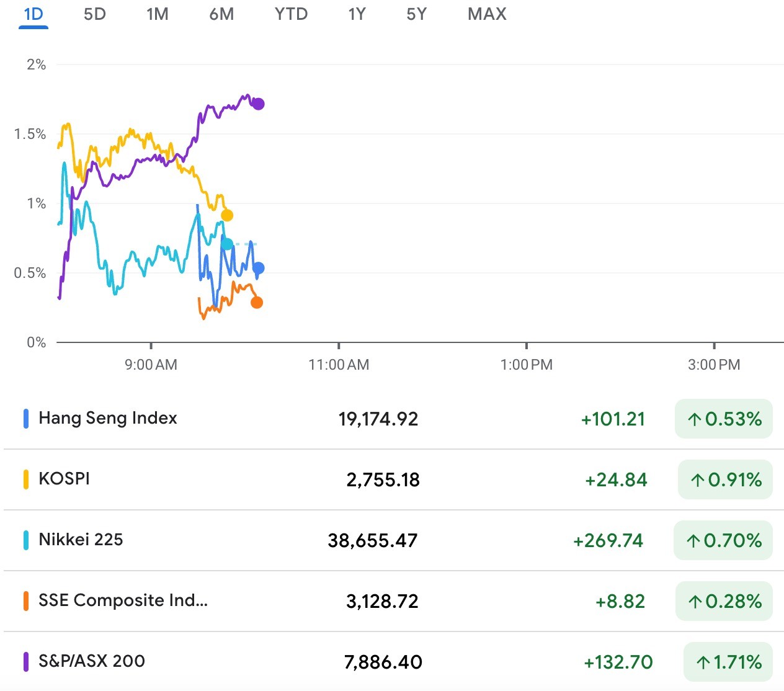Click the 1.71% change badge

click(728, 662)
